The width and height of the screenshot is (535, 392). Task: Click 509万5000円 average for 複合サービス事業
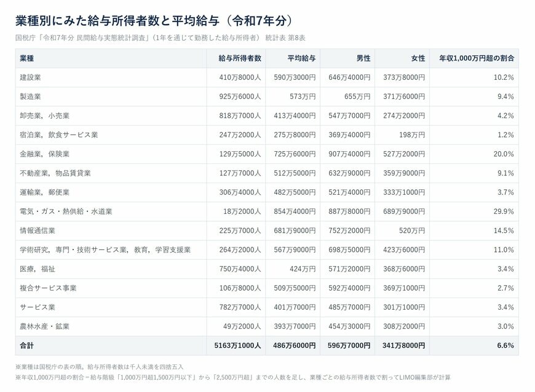[295, 288]
